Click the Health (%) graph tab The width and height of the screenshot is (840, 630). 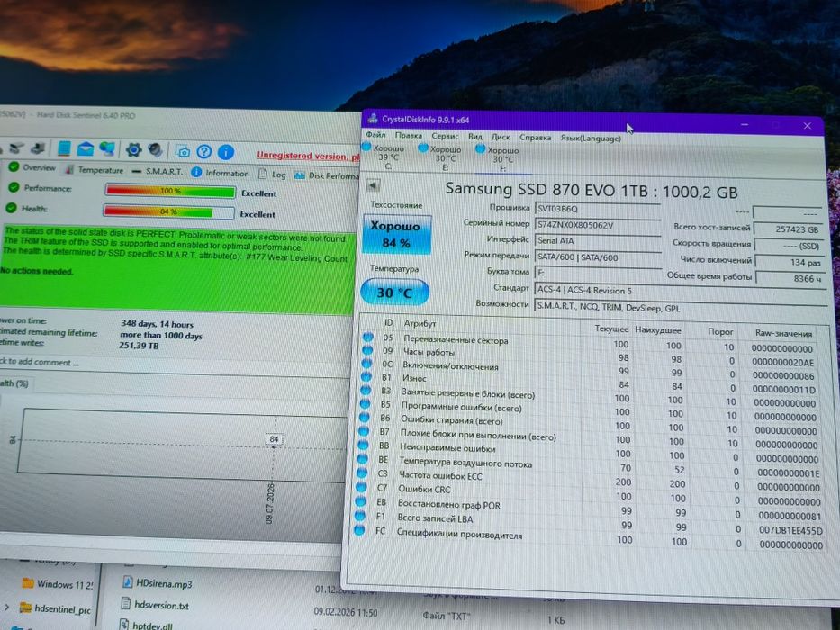[x=14, y=383]
